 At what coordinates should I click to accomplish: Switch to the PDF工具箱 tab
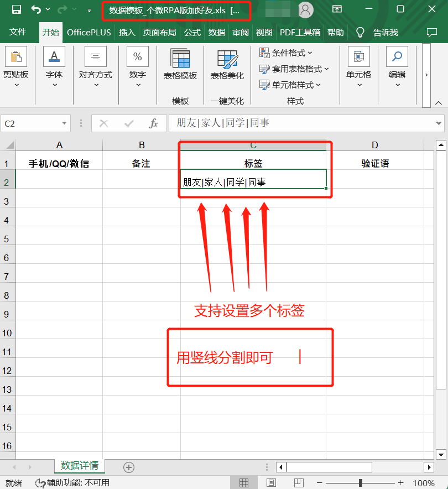pos(300,33)
